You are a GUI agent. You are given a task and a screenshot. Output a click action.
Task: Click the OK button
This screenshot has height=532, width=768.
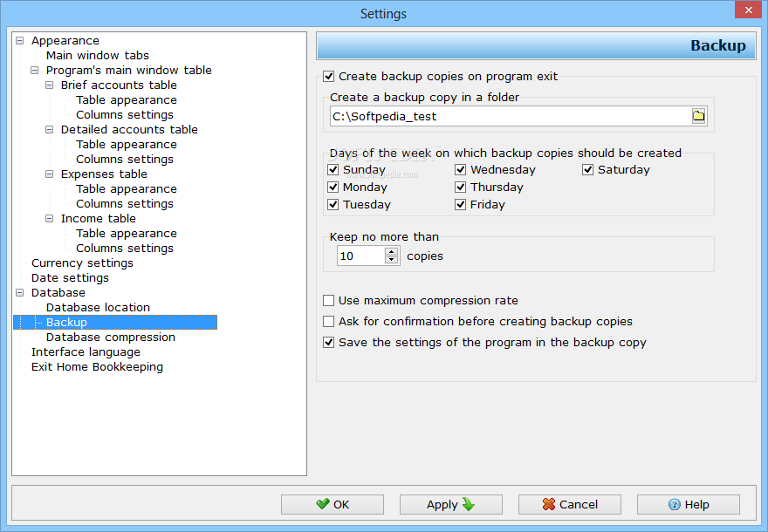pyautogui.click(x=333, y=504)
